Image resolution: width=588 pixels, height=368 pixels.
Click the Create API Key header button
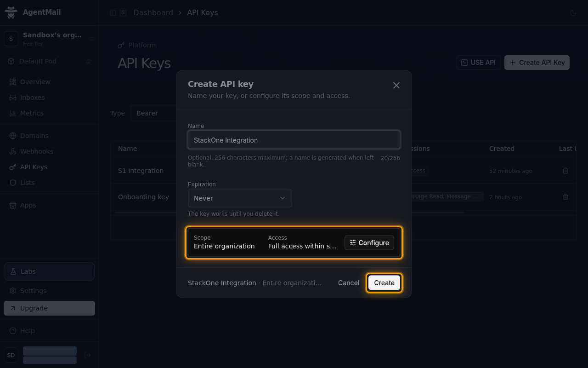click(537, 63)
